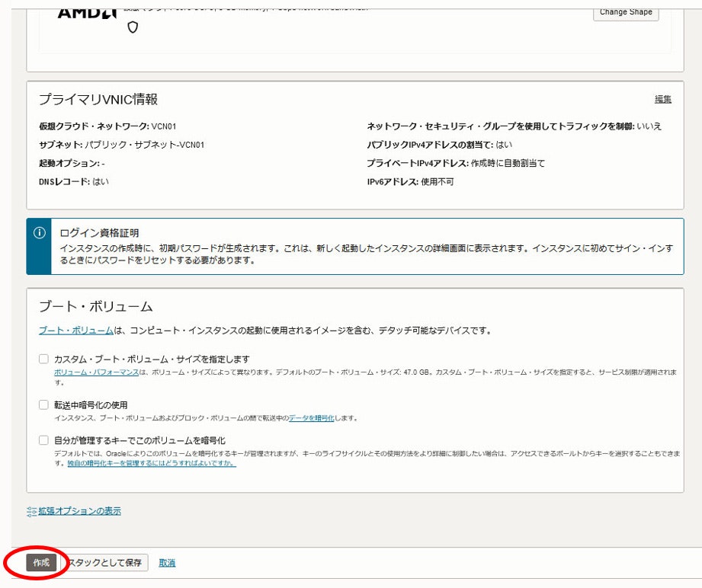Select the 起動オプション value text
This screenshot has width=702, height=588.
pos(104,164)
